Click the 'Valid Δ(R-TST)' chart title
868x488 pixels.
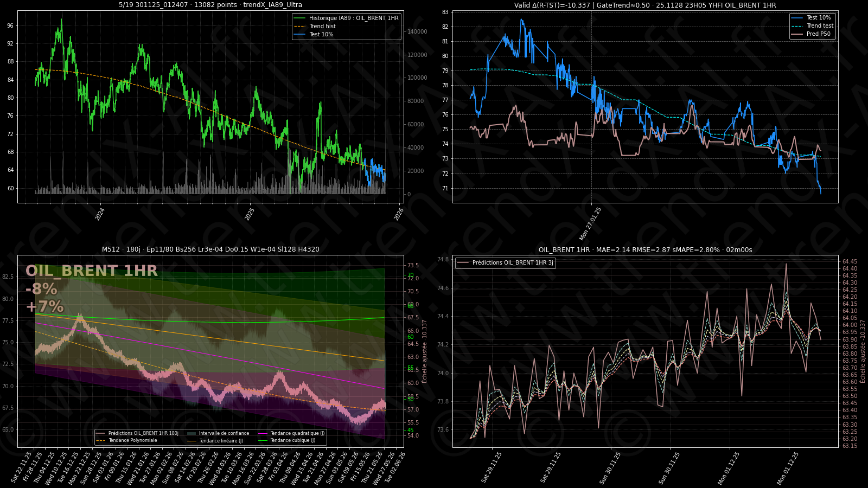[x=645, y=5]
